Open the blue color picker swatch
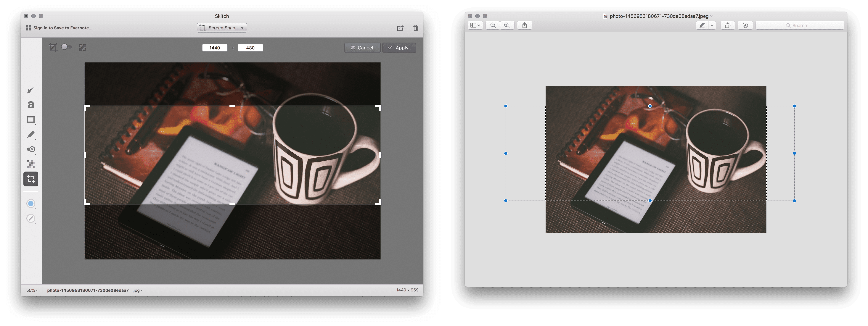 pyautogui.click(x=31, y=203)
